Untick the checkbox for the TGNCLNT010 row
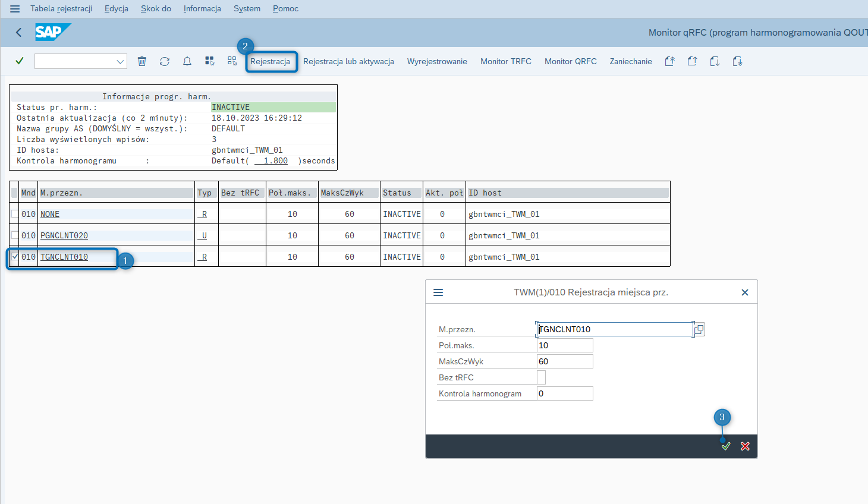This screenshot has height=504, width=868. click(15, 257)
